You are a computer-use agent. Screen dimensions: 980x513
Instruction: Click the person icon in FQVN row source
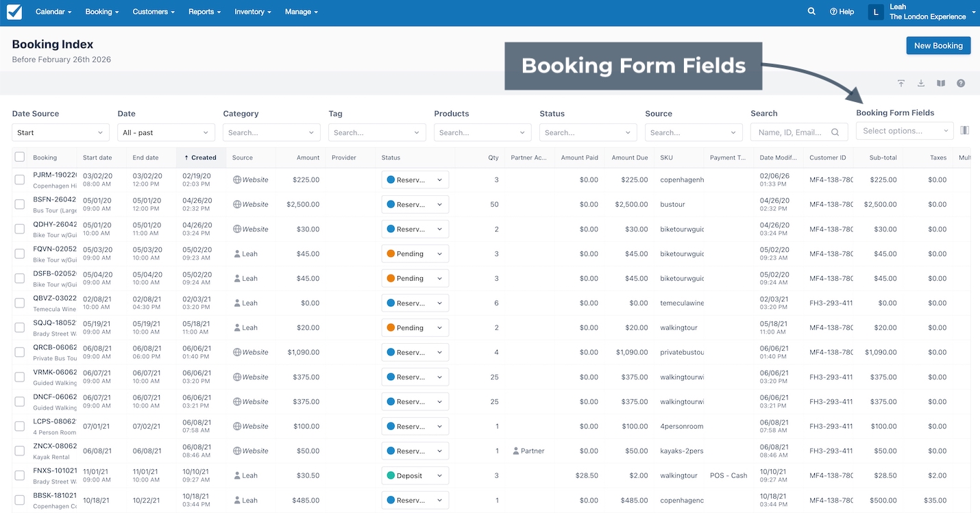click(x=237, y=253)
